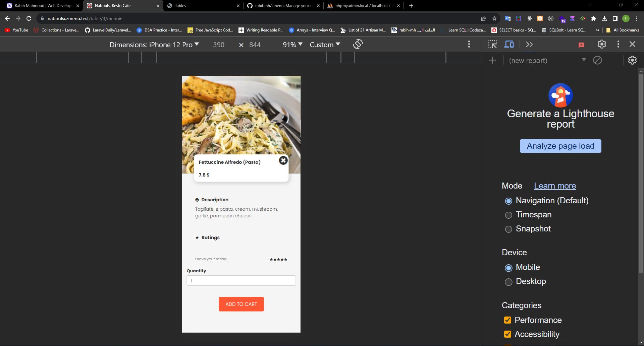The height and width of the screenshot is (346, 644).
Task: Switch to phpmyadmin.local browser tab
Action: pyautogui.click(x=364, y=6)
